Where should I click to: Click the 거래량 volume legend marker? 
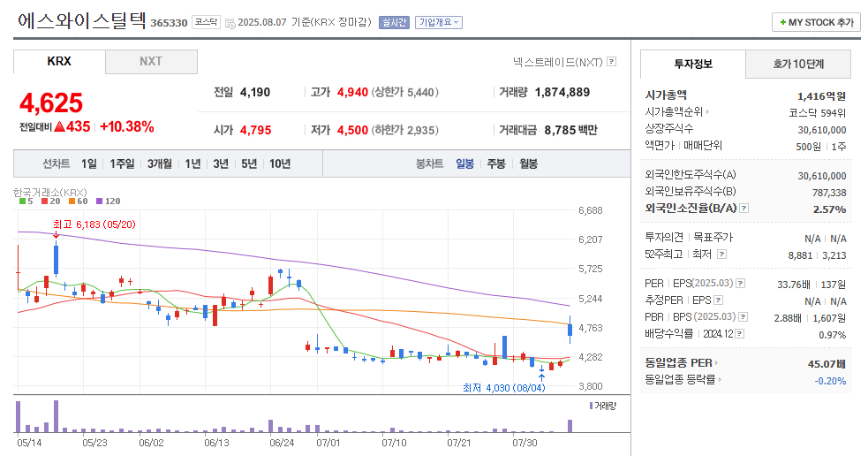pos(592,406)
